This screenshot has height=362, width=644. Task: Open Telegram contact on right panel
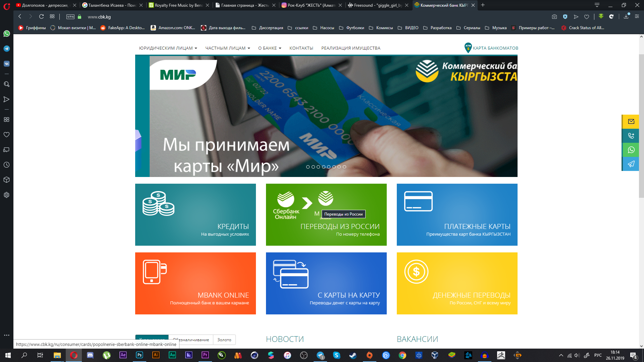(631, 164)
